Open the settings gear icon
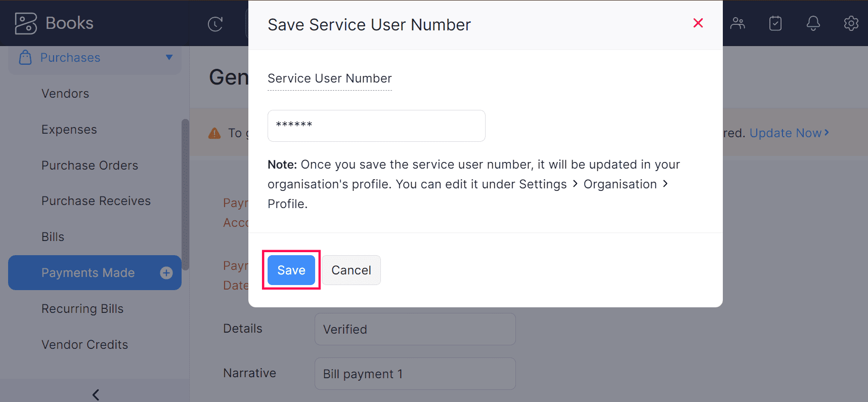 coord(851,23)
